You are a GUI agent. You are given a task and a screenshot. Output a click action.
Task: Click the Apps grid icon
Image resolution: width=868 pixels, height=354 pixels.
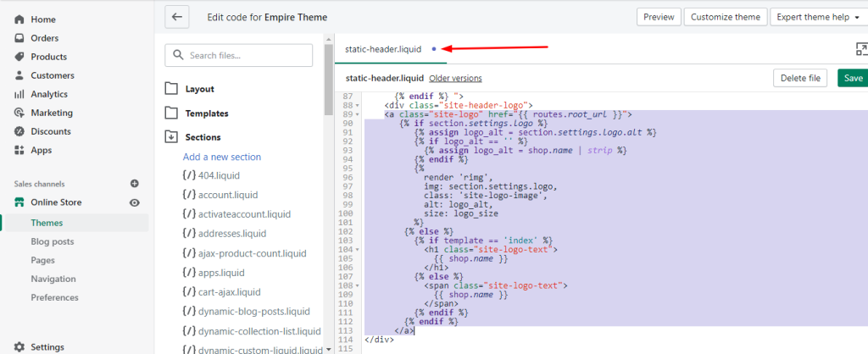(x=19, y=150)
